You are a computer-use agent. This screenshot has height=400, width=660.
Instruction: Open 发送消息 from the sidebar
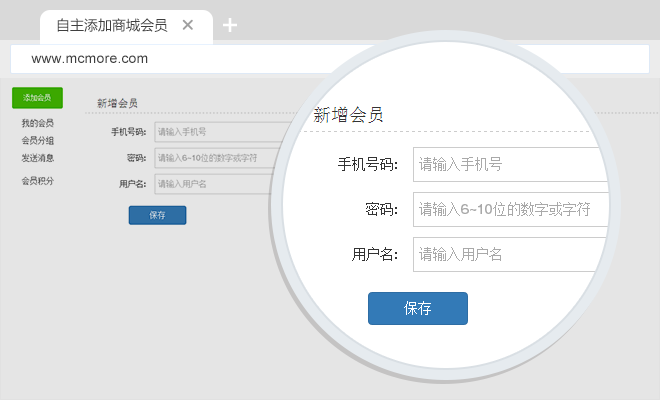(x=38, y=158)
